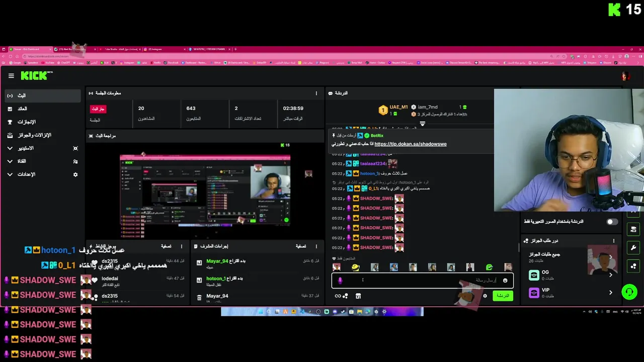Open the green headset support button
This screenshot has height=362, width=644.
629,292
